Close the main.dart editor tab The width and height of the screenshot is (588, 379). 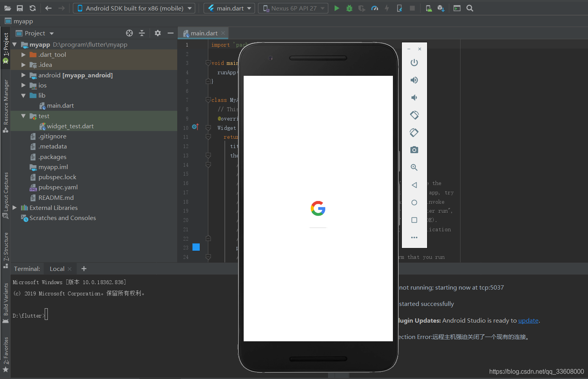coord(223,33)
